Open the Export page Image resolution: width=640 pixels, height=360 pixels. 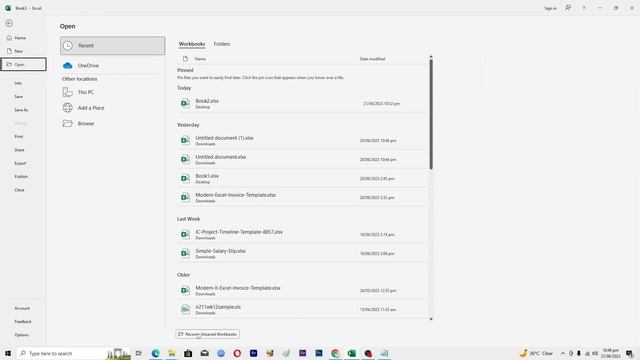[x=20, y=163]
